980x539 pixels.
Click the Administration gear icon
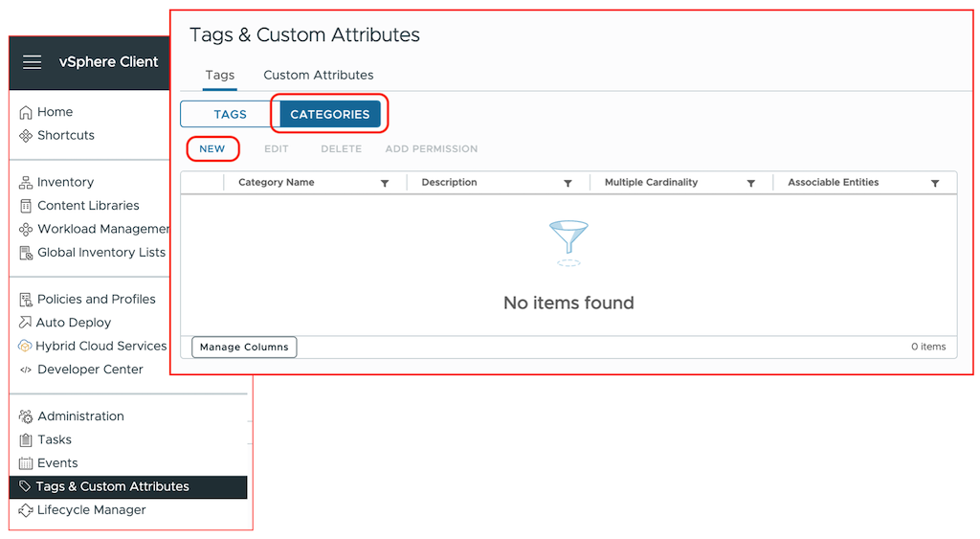[x=26, y=416]
